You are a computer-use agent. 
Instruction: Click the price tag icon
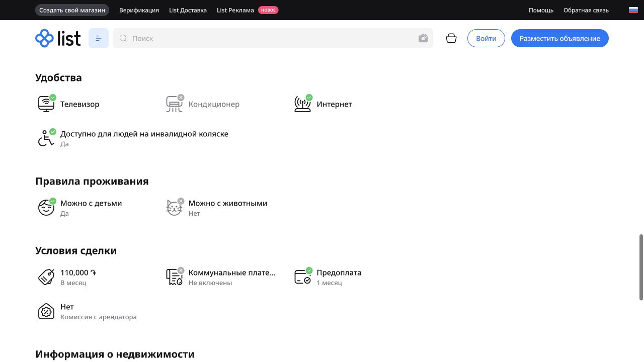46,277
